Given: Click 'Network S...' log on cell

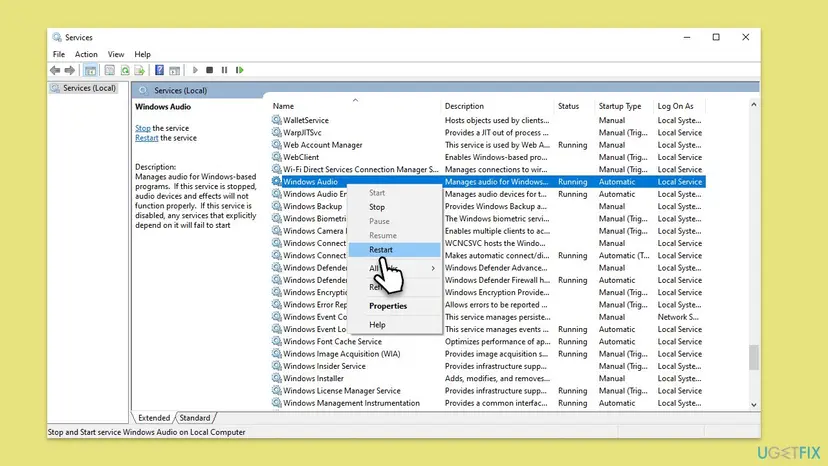Looking at the screenshot, I should 678,317.
